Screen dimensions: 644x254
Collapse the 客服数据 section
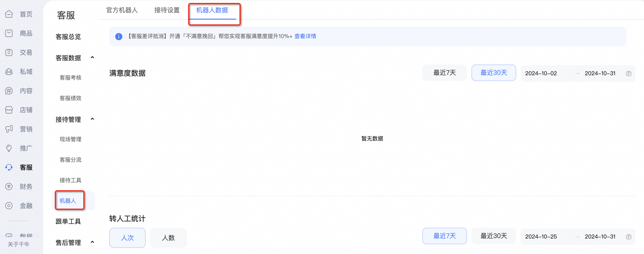pos(92,58)
